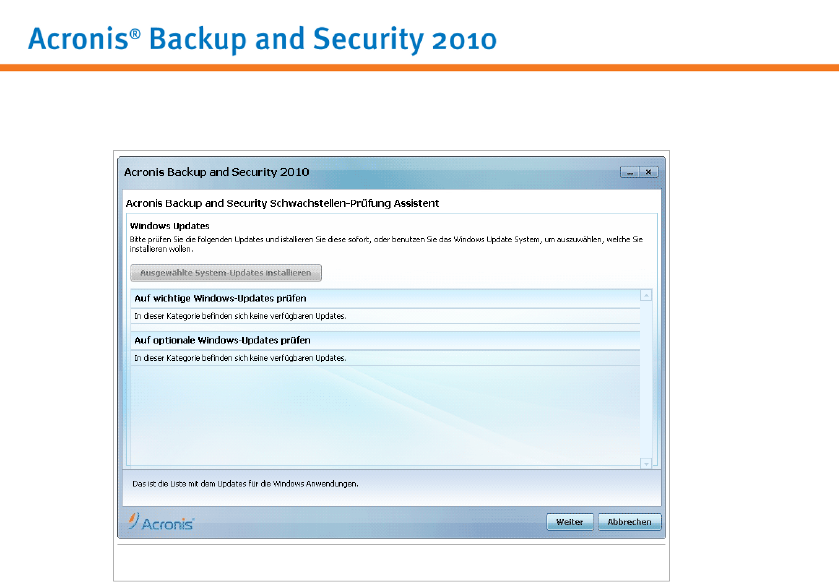Click no-updates message under optionale Updates
839x582 pixels.
tap(240, 358)
